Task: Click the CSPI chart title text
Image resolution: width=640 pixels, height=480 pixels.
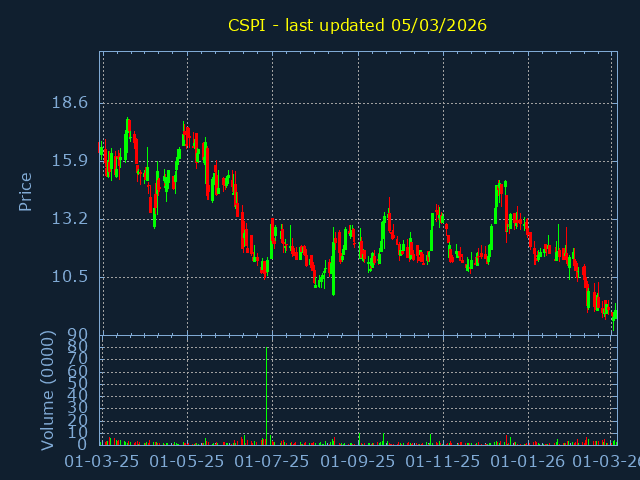Action: (x=357, y=25)
